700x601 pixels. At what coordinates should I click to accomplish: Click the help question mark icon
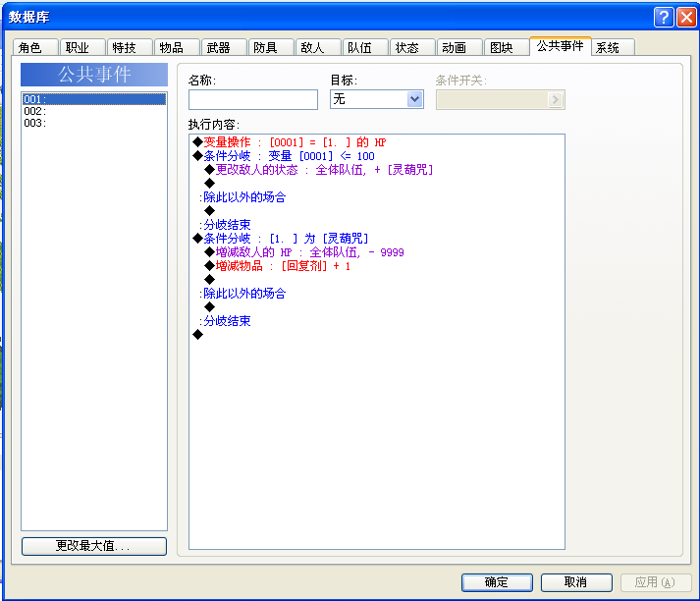click(664, 18)
